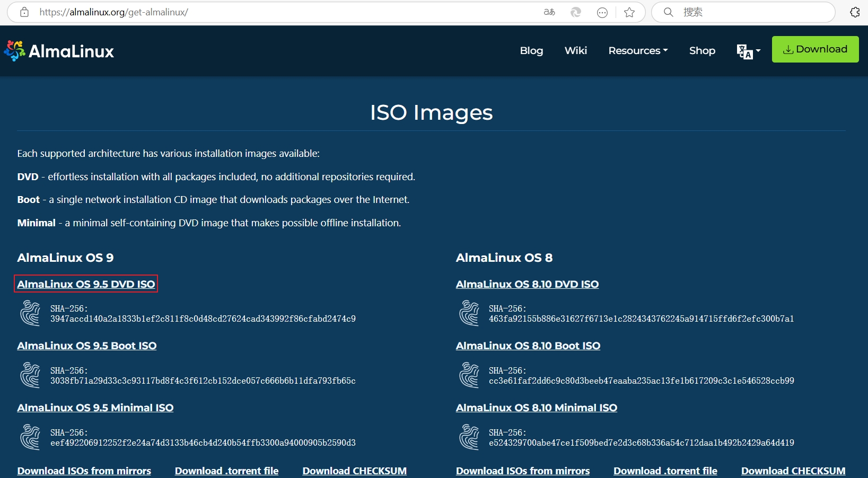Open the language selector dropdown icon
This screenshot has width=868, height=478.
point(749,51)
